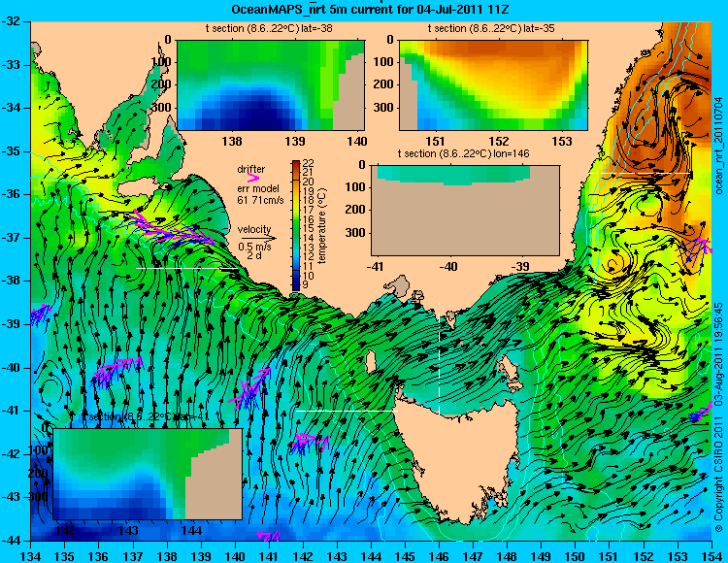Click the 'velocity' legend label
The width and height of the screenshot is (728, 563).
(254, 229)
